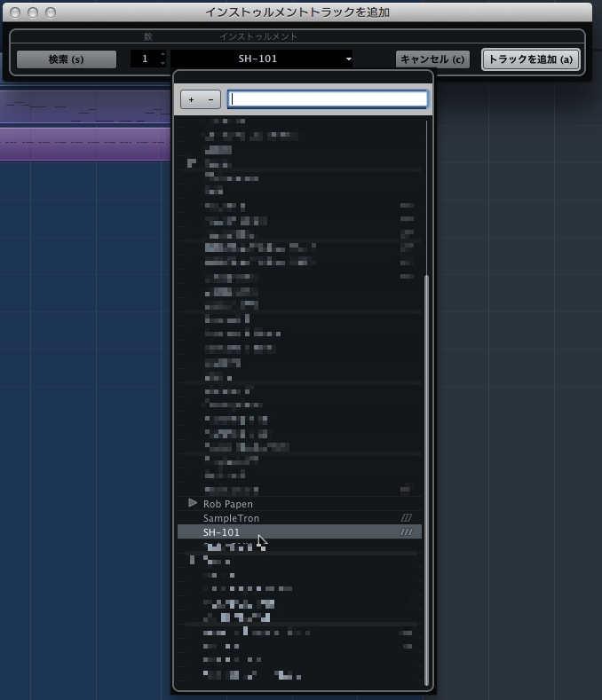Decrease the track count stepper

pos(162,63)
